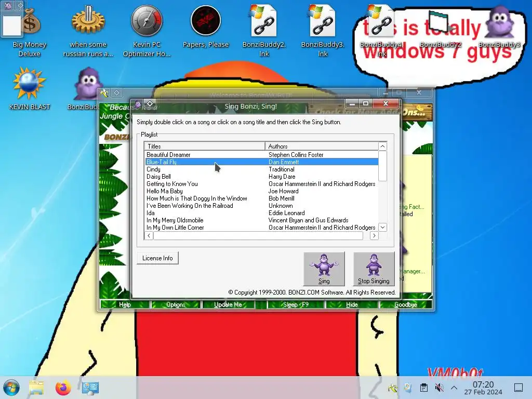Unmute the muted volume tray icon
Screen dimensions: 532x399
point(439,388)
